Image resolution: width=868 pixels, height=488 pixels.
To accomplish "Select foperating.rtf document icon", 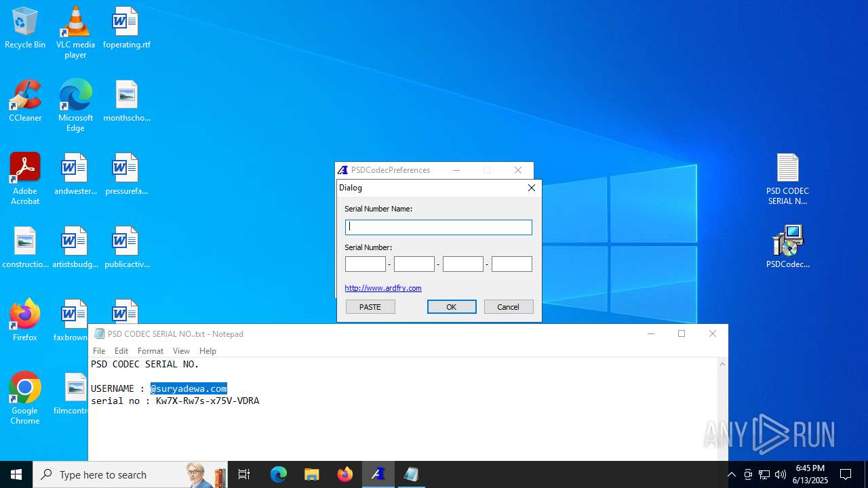I will point(127,28).
